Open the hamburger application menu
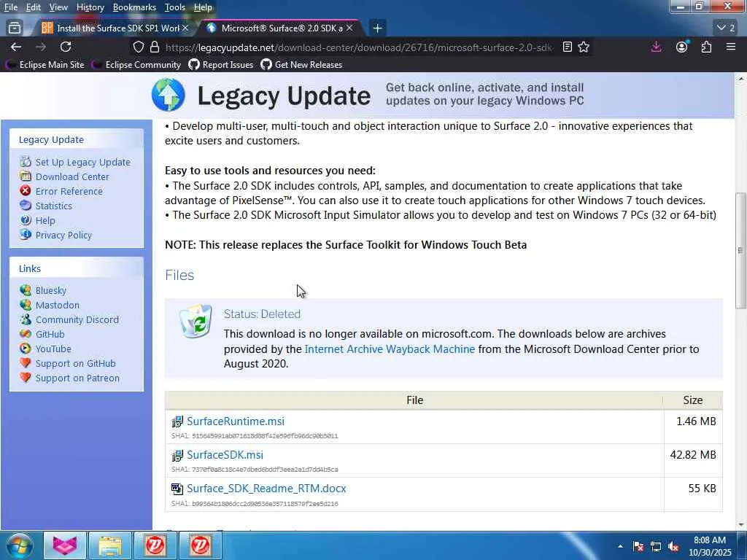747x560 pixels. pos(731,47)
